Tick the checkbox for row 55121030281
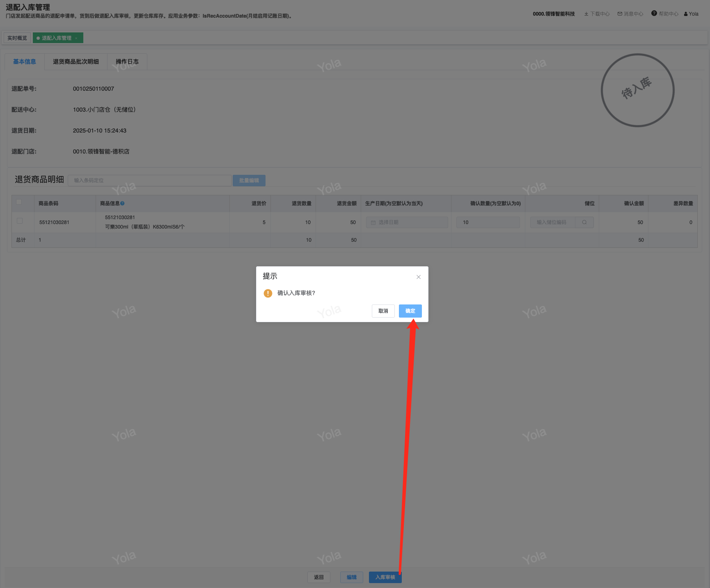The image size is (710, 588). [20, 221]
